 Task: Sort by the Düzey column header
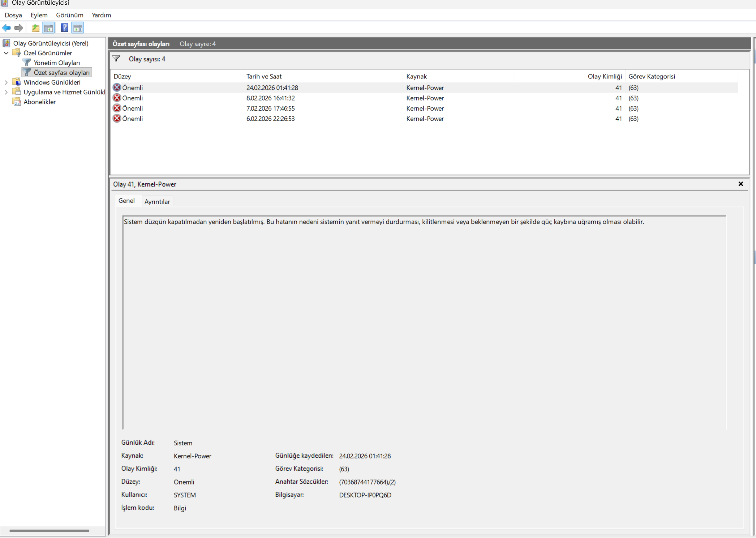coord(177,76)
